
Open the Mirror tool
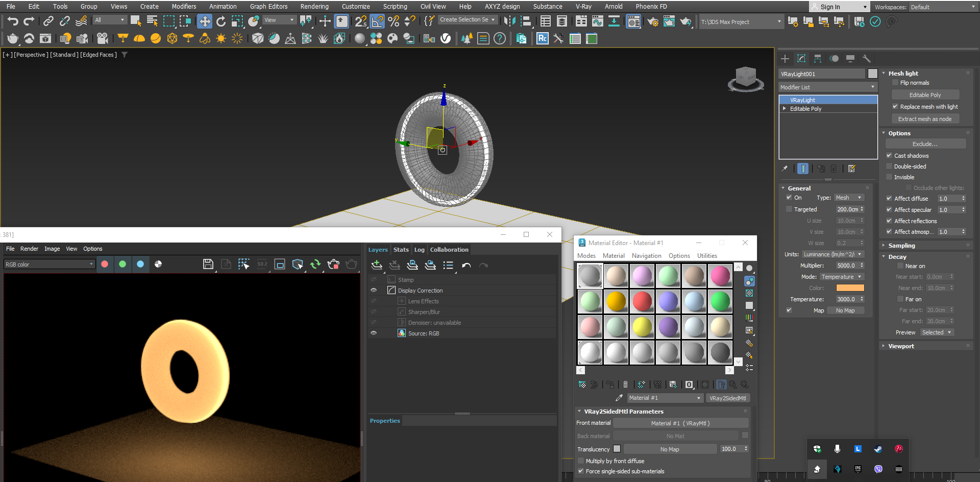(x=509, y=21)
